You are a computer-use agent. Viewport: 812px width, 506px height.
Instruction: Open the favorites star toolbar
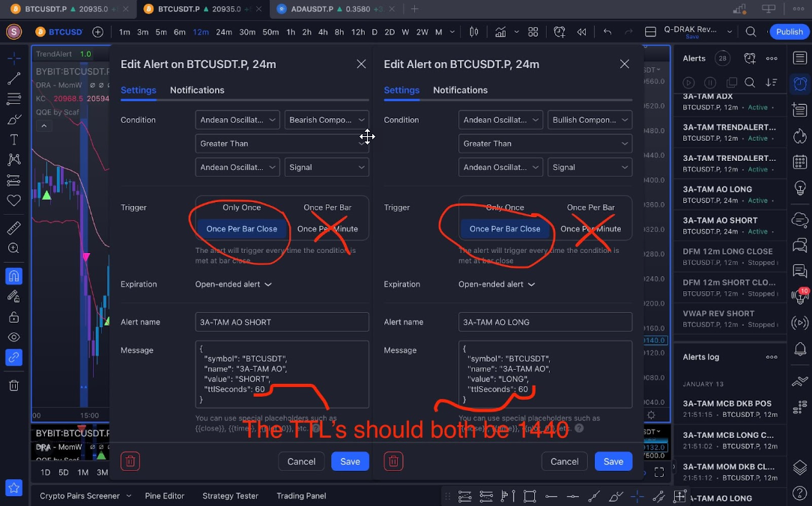click(14, 487)
